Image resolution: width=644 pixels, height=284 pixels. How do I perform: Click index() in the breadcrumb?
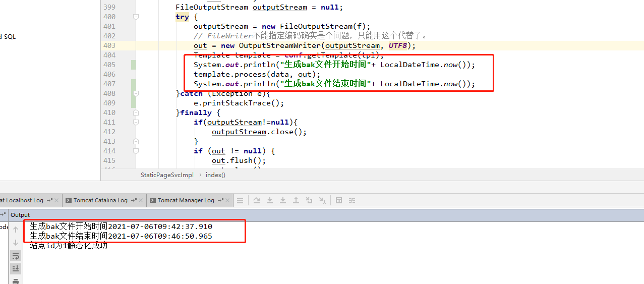(x=215, y=175)
